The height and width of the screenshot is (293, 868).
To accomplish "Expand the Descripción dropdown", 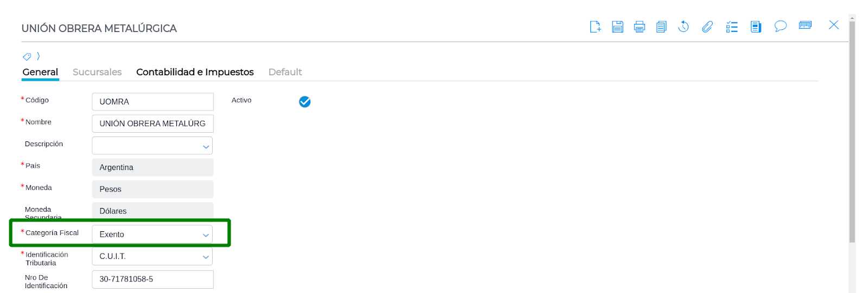I will pos(206,146).
